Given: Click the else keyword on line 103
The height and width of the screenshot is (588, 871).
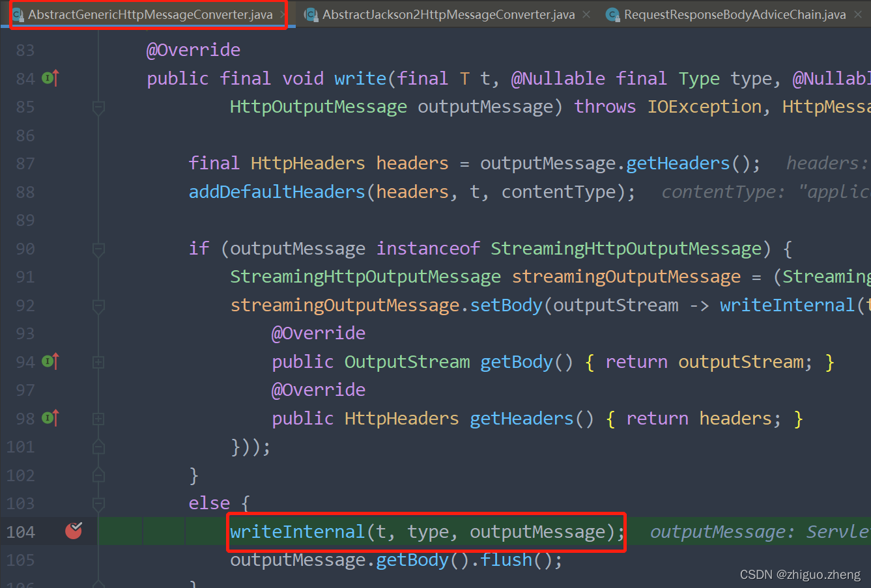Looking at the screenshot, I should [209, 503].
